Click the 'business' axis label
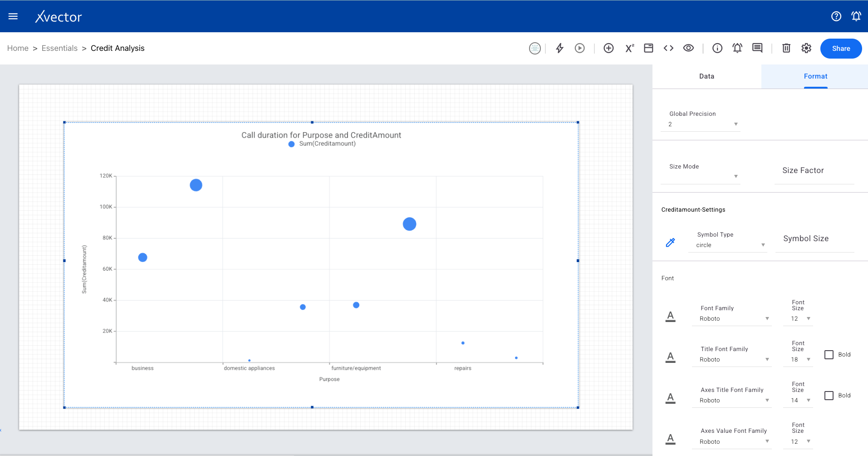The width and height of the screenshot is (868, 456). (142, 368)
